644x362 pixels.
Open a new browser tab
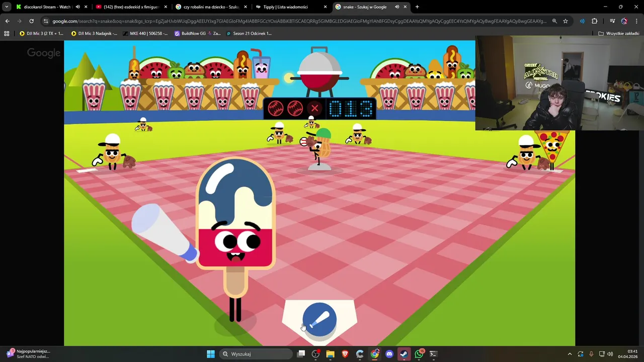pos(417,7)
